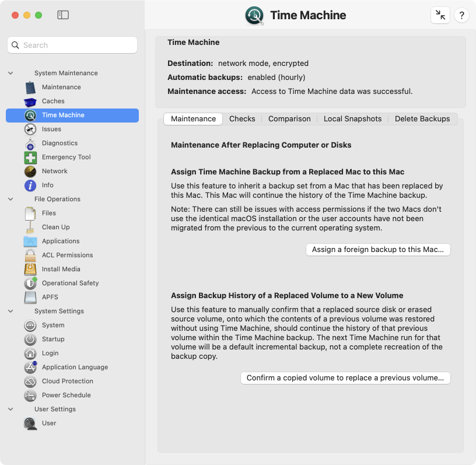Viewport: 476px width, 465px height.
Task: Select the Install Media label
Action: click(61, 269)
